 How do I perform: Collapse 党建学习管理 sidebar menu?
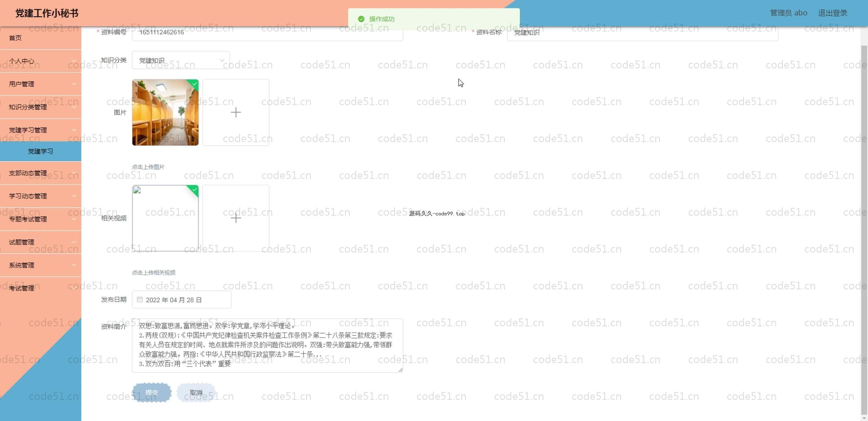click(x=40, y=130)
